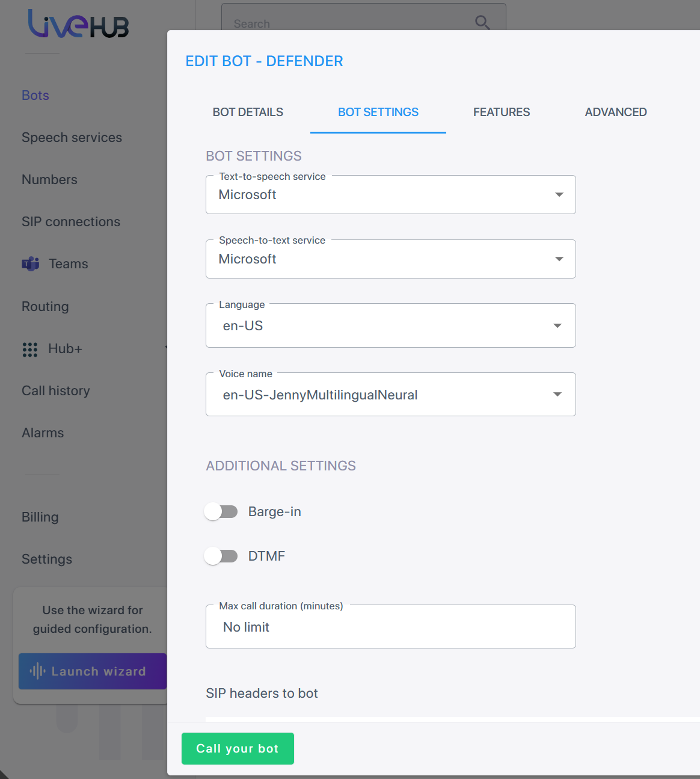Toggle the DTMF switch
Screen dimensions: 700x779
click(x=221, y=556)
